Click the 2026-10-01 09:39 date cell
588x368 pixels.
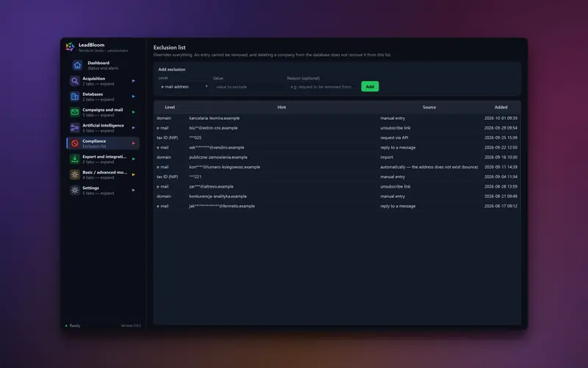pyautogui.click(x=501, y=118)
